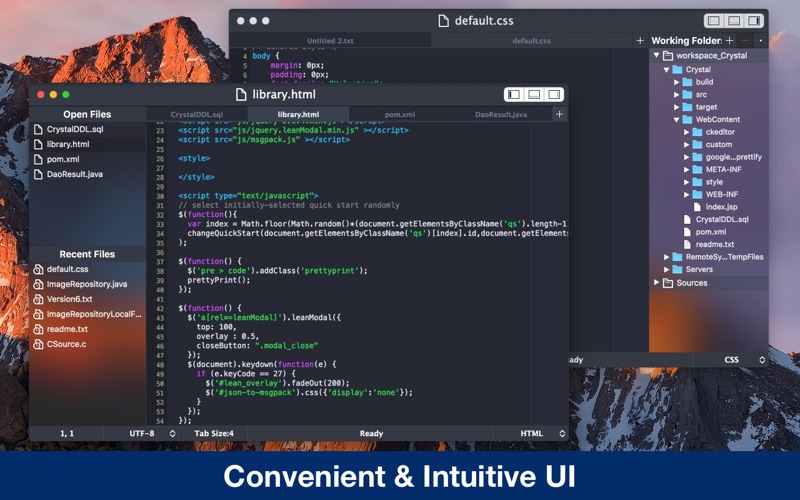
Task: Add new tab in default.css window
Action: 640,40
